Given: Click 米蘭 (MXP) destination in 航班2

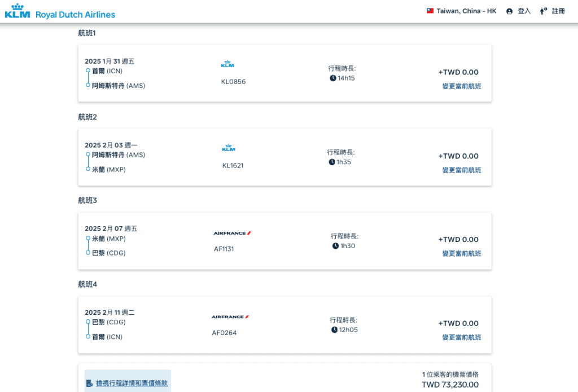Looking at the screenshot, I should (109, 169).
